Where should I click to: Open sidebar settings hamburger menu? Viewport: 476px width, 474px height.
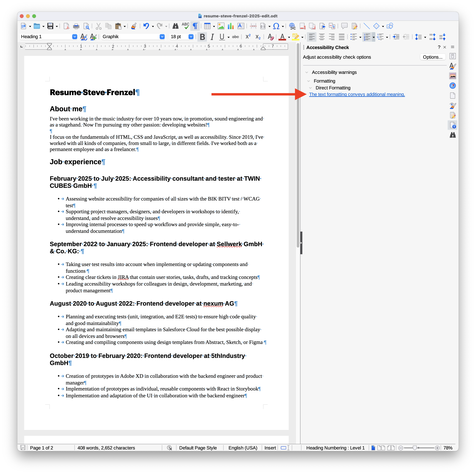click(452, 47)
